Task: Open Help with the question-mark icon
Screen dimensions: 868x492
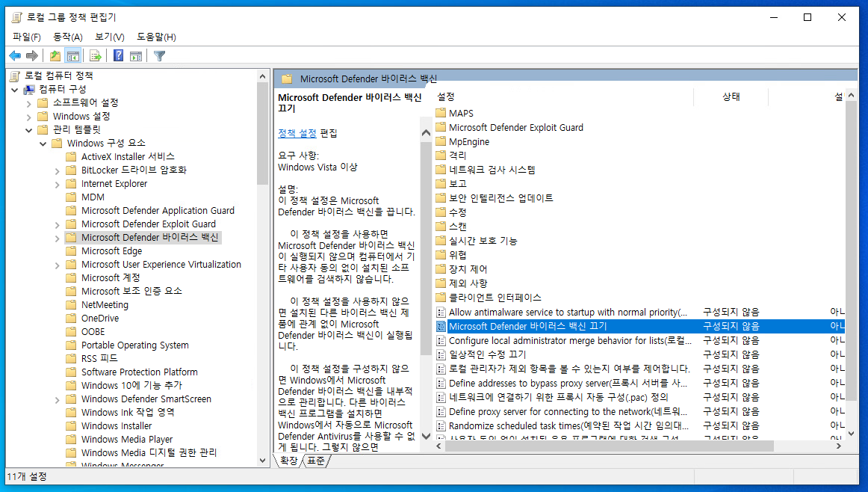Action: click(119, 55)
